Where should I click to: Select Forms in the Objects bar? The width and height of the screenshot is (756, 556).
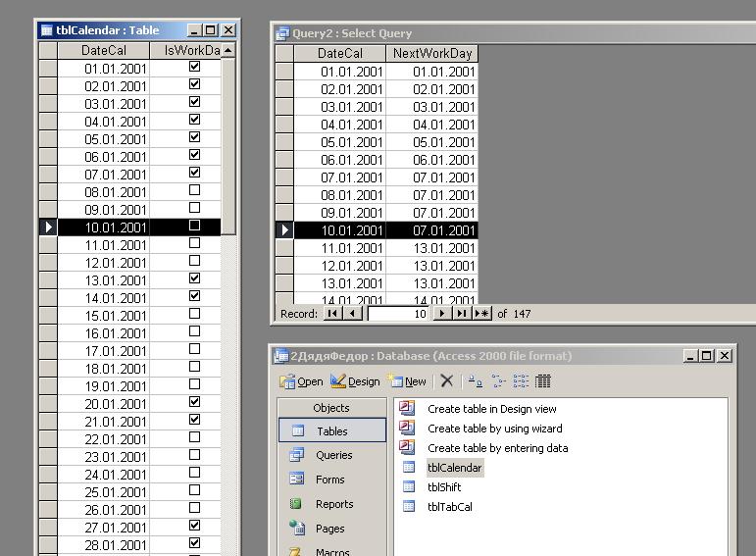point(332,480)
